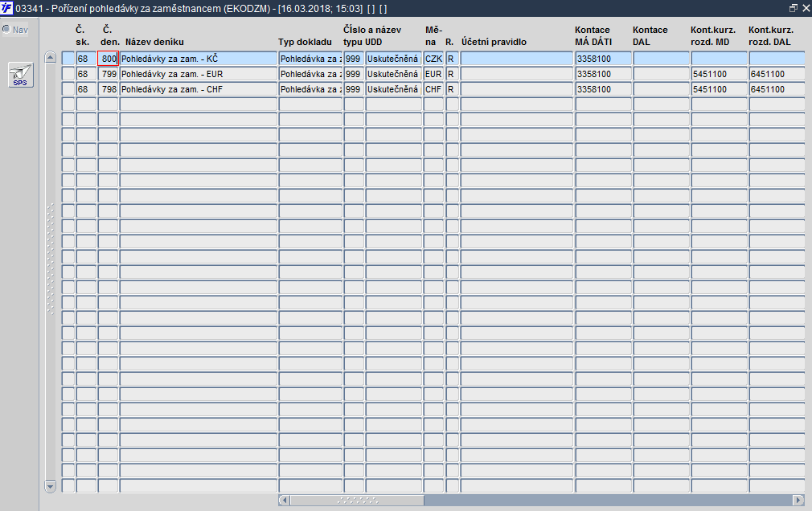Image resolution: width=812 pixels, height=511 pixels.
Task: Click Účetní pravidlo field in EUR row
Action: click(x=517, y=74)
